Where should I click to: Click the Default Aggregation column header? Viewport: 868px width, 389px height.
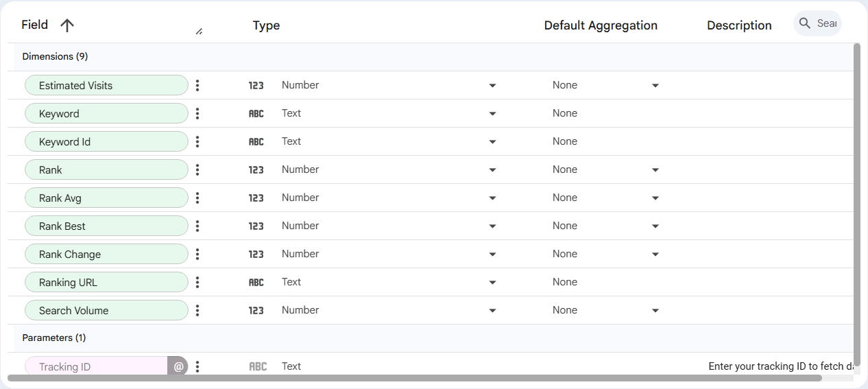tap(600, 25)
